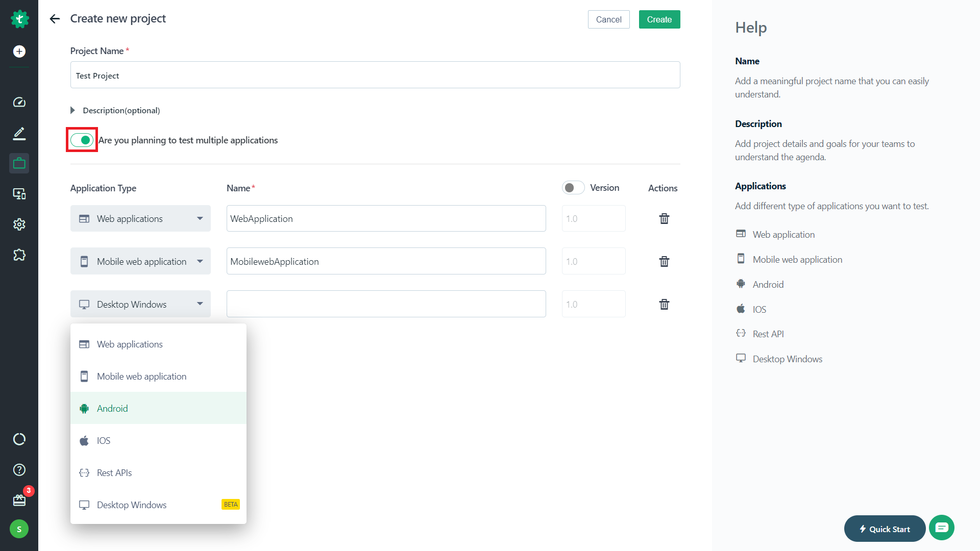Click the back arrow next to Create new project
This screenshot has width=980, height=551.
pyautogui.click(x=55, y=19)
